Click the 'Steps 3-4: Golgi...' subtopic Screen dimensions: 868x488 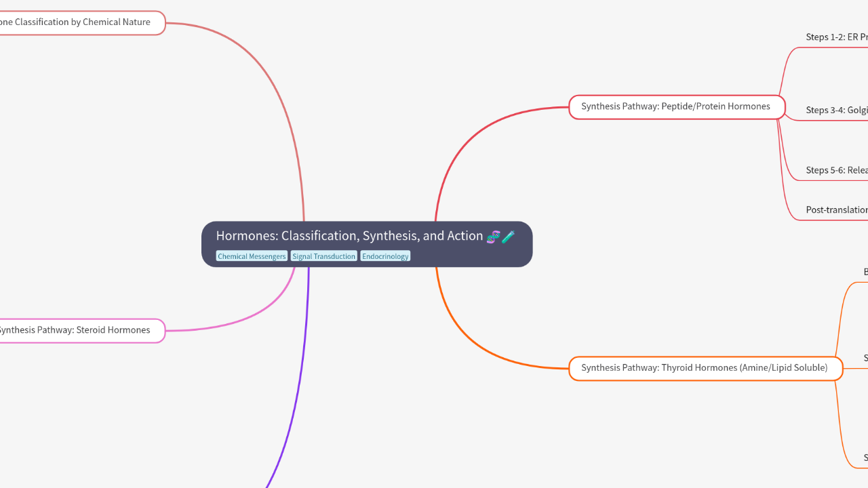[x=837, y=109]
